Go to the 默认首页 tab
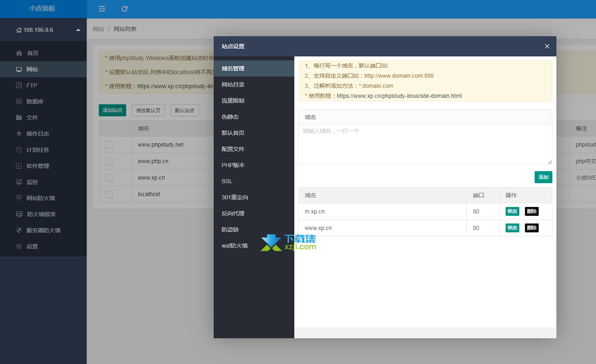The image size is (596, 364). (x=254, y=133)
